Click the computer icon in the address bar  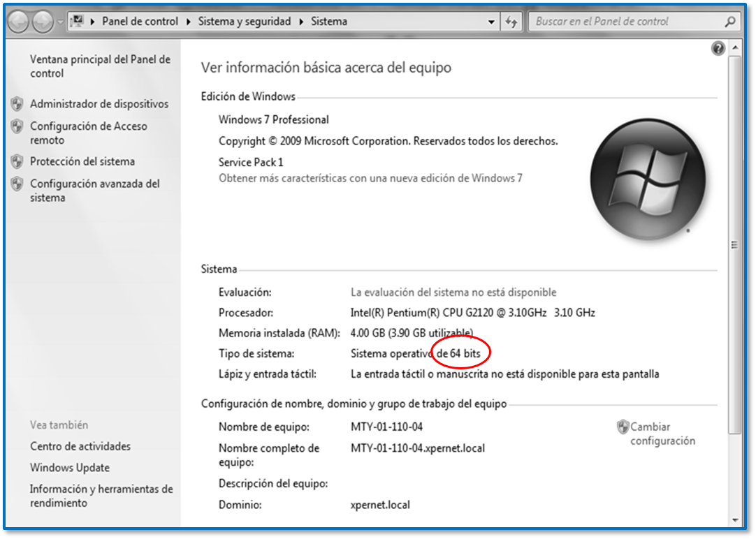point(77,21)
